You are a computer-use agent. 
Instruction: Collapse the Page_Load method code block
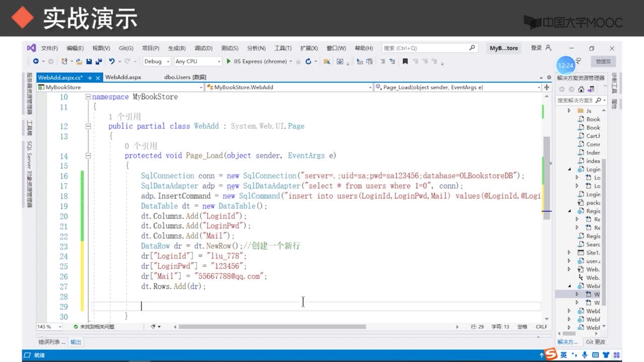(88, 156)
